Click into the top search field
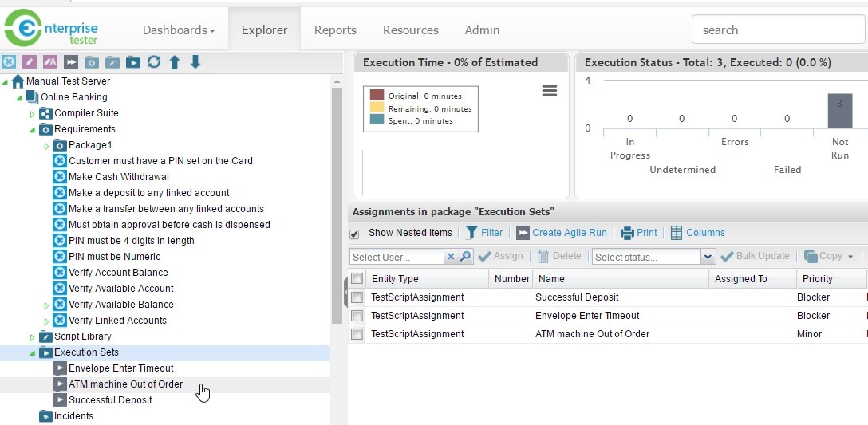The width and height of the screenshot is (868, 425). 778,30
